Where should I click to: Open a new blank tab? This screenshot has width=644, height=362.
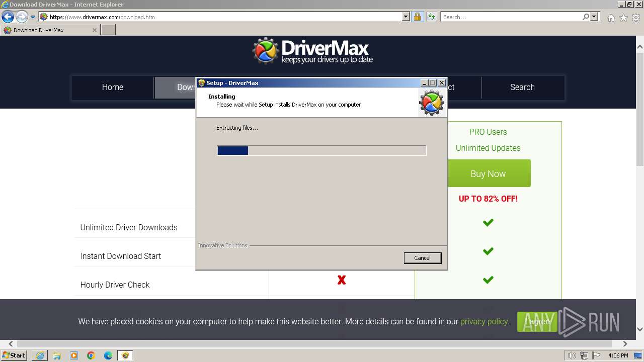point(108,30)
